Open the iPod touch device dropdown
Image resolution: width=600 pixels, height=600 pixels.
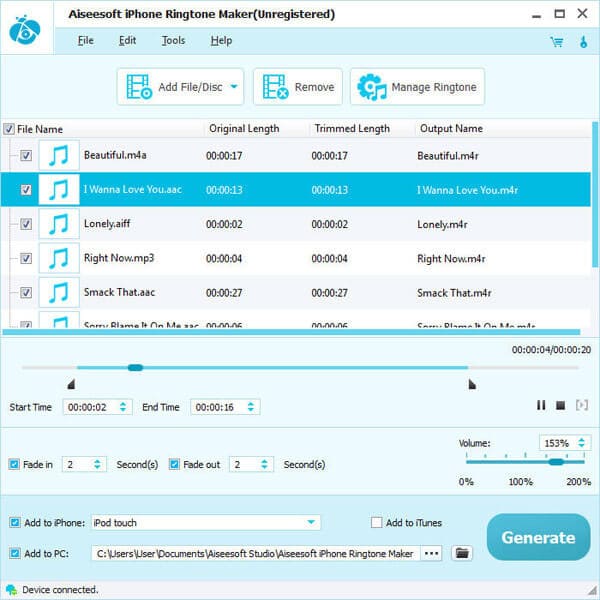313,522
